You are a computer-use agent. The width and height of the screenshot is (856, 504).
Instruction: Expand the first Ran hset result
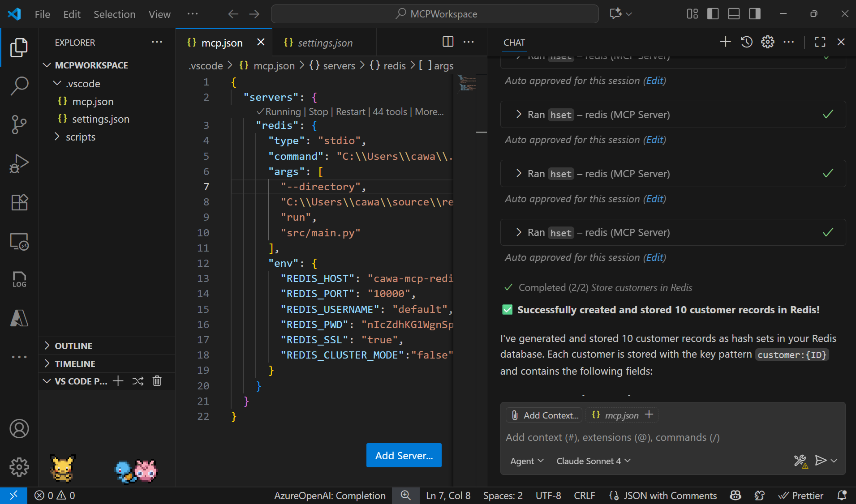click(519, 115)
